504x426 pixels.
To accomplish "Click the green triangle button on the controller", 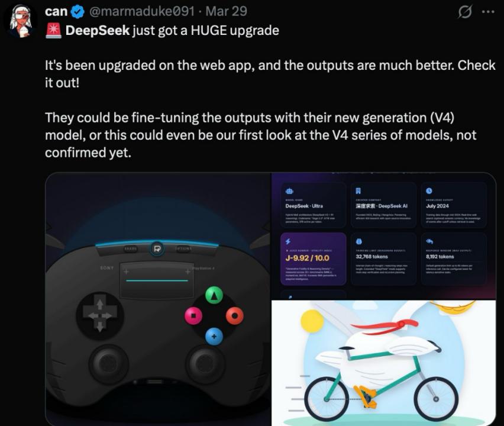I will click(214, 295).
